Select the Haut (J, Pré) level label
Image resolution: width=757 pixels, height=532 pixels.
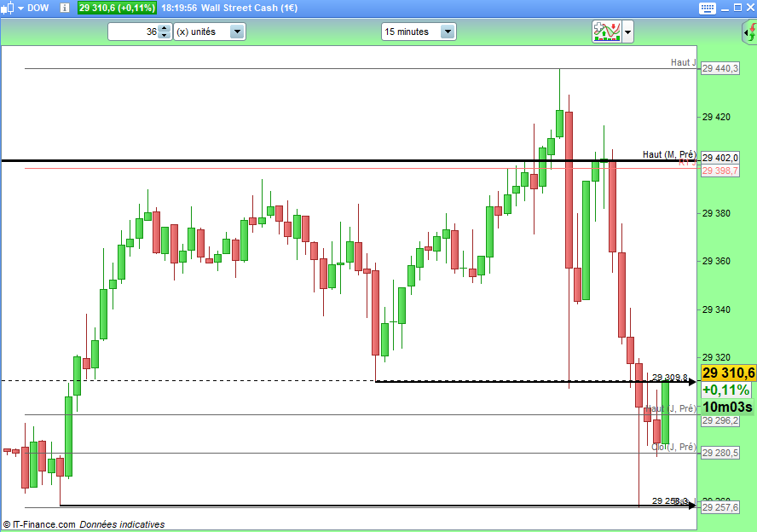tap(672, 409)
